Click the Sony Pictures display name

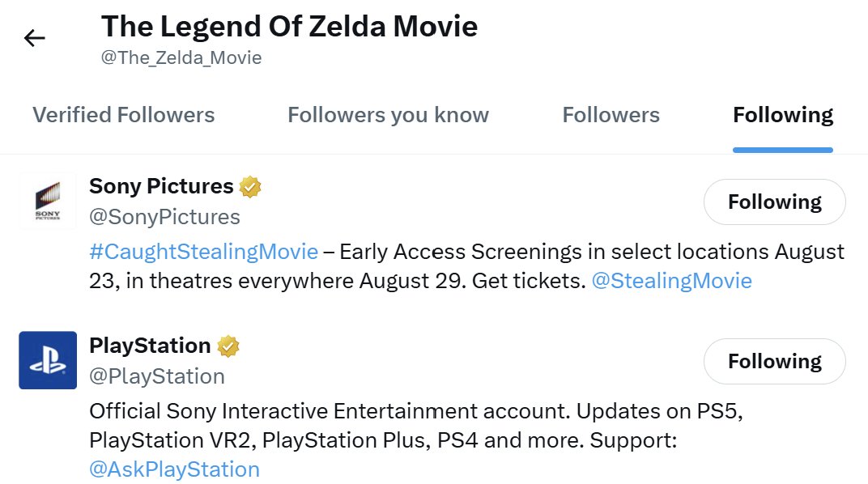point(161,186)
